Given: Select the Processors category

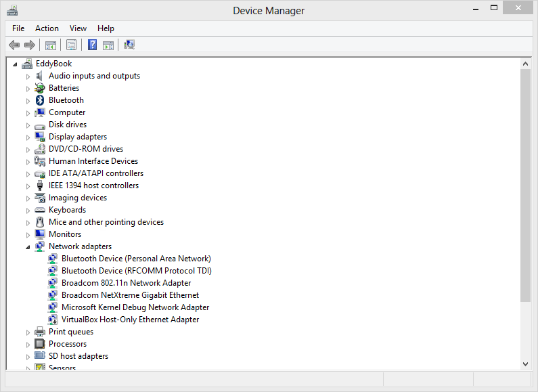Looking at the screenshot, I should (x=67, y=344).
